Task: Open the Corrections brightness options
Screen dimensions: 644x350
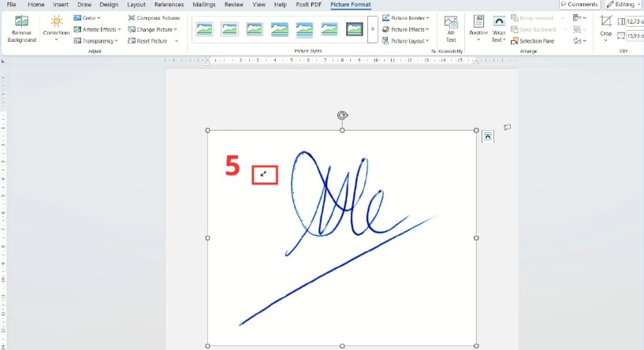Action: [56, 28]
